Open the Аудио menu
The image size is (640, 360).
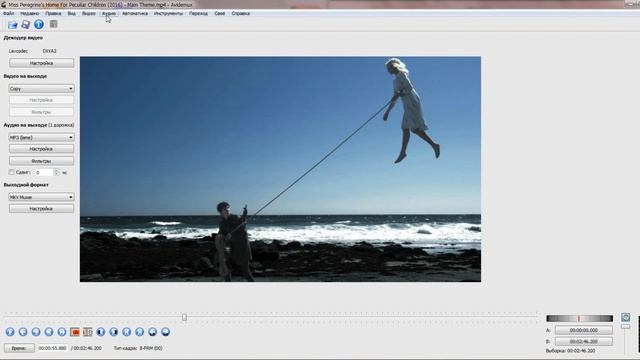109,13
